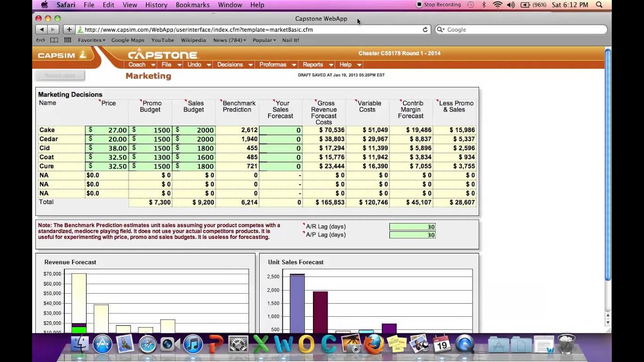
Task: Open the News (784) bookmarks dropdown
Action: pyautogui.click(x=229, y=40)
